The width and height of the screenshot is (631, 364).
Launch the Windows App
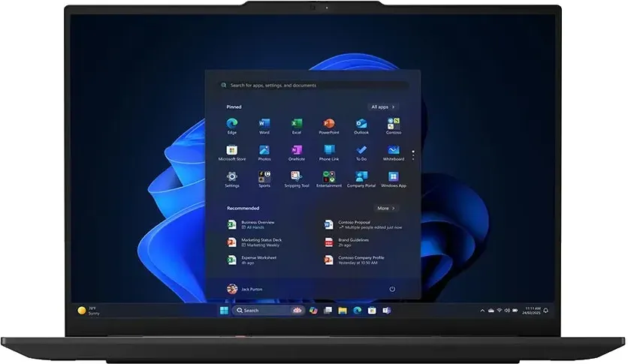pos(394,179)
